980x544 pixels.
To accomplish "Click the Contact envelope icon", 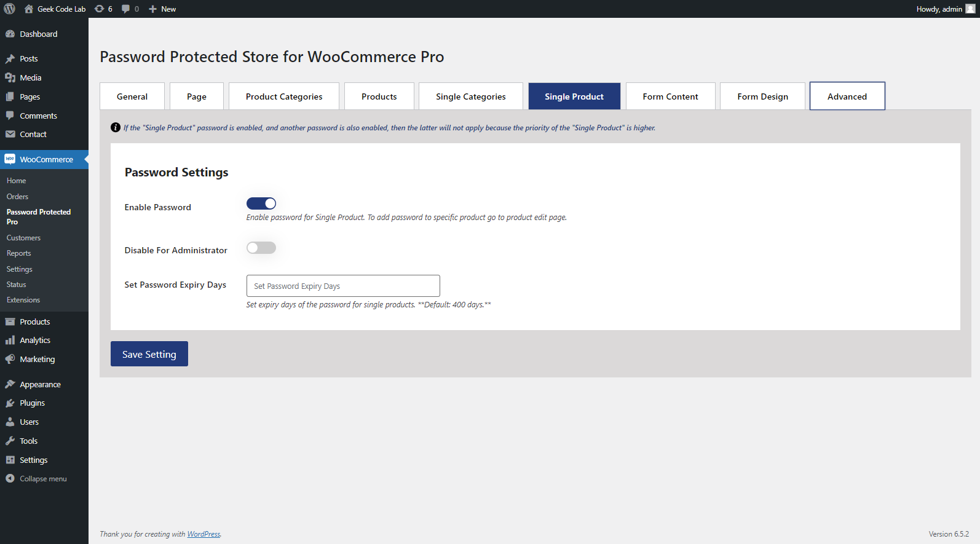I will coord(10,134).
